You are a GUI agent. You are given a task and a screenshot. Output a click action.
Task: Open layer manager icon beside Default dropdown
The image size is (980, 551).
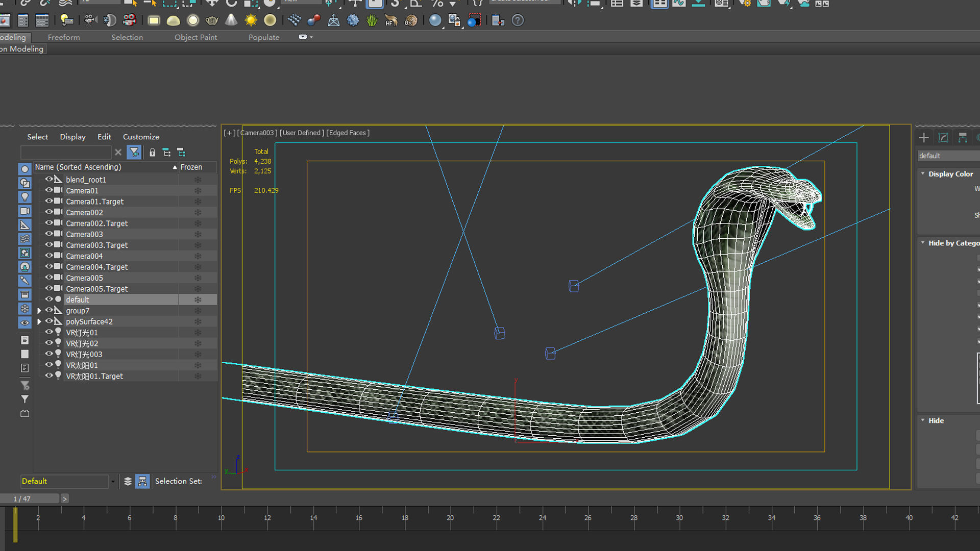coord(128,481)
